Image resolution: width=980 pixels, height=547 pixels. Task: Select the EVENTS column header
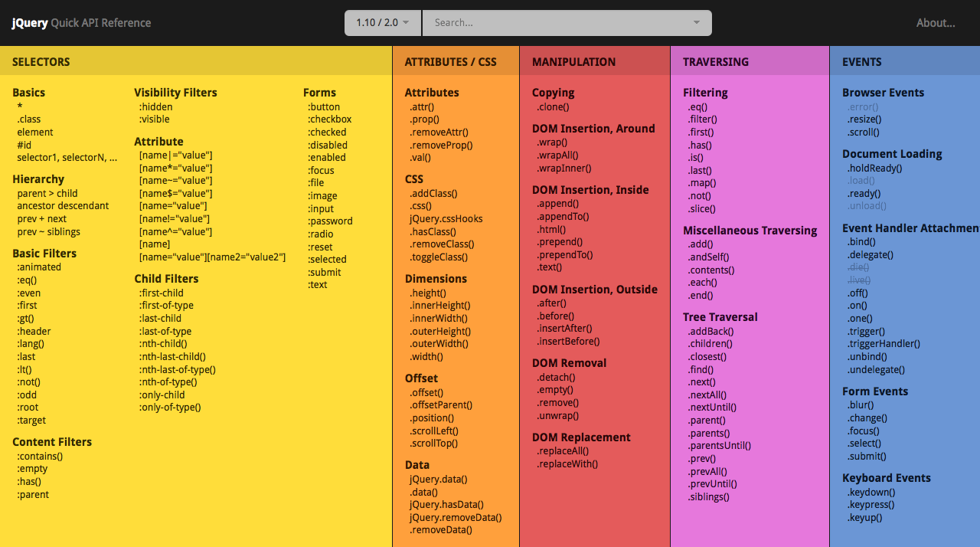point(862,62)
